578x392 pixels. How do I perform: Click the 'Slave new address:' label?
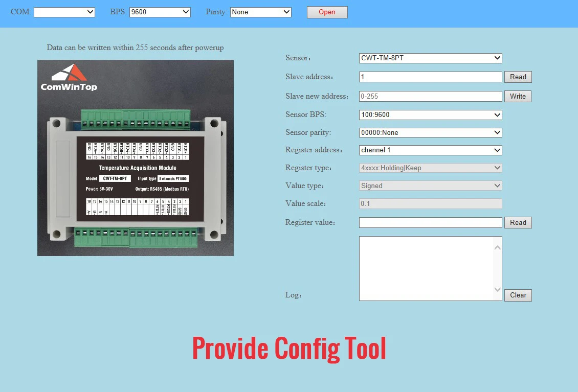(317, 96)
